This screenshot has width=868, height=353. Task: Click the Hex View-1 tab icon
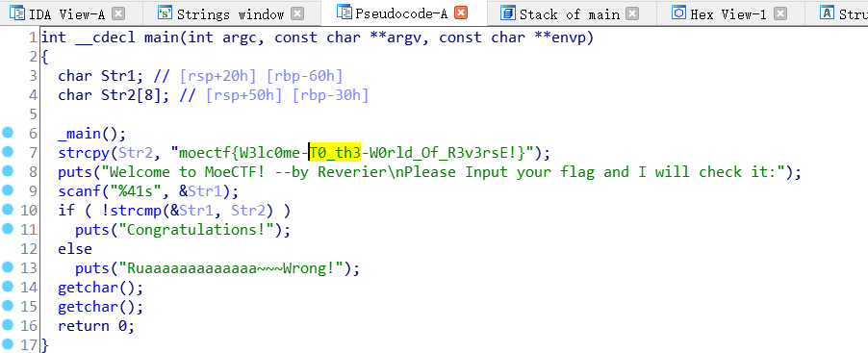pos(678,13)
